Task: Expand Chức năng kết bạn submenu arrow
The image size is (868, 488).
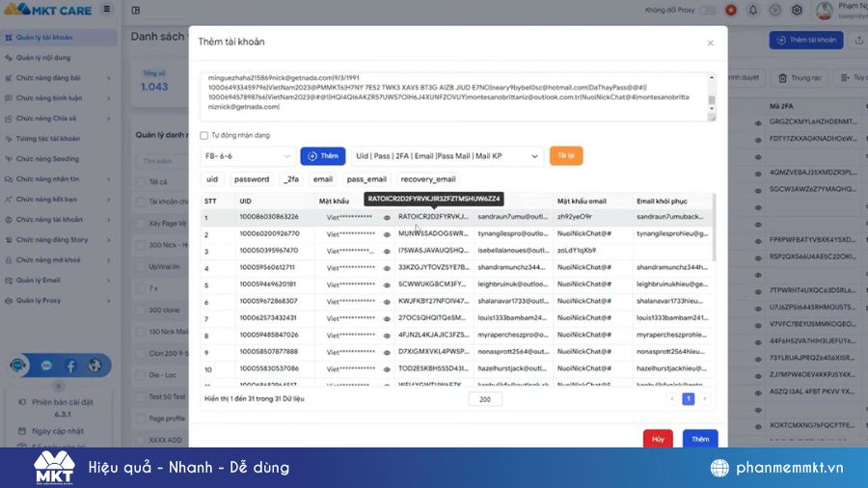Action: click(x=108, y=200)
